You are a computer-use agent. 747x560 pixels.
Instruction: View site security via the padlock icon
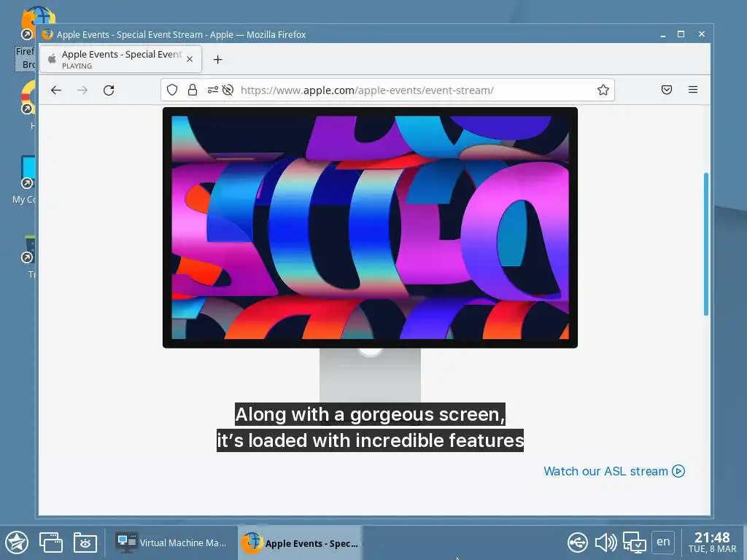pos(193,90)
